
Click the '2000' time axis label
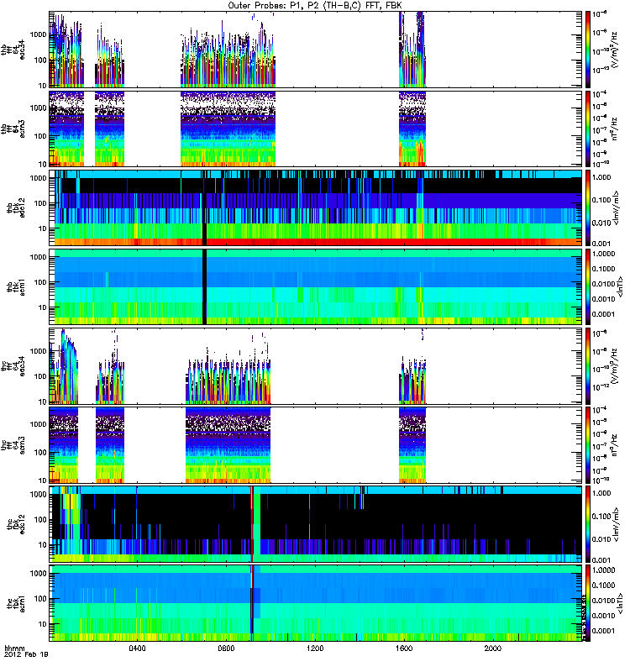click(x=493, y=648)
